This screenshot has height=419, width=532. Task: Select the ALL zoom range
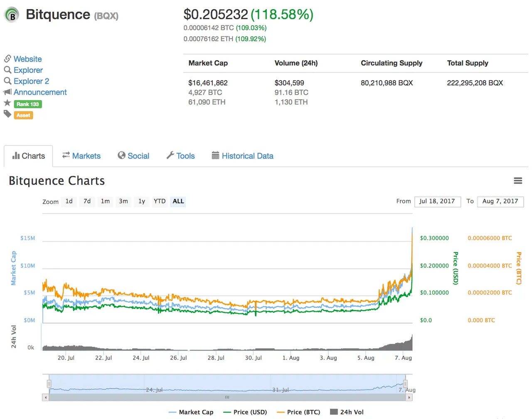click(178, 201)
